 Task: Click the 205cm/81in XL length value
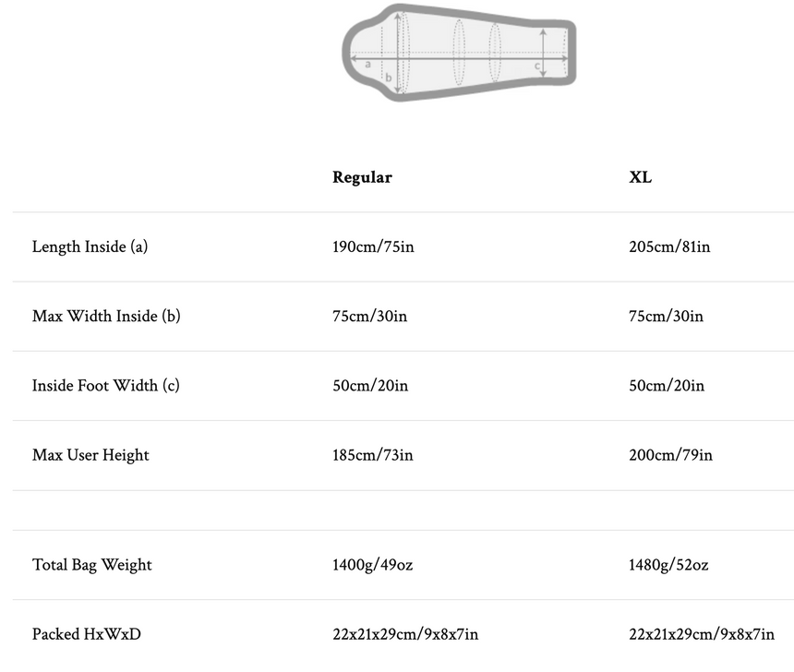(x=669, y=246)
